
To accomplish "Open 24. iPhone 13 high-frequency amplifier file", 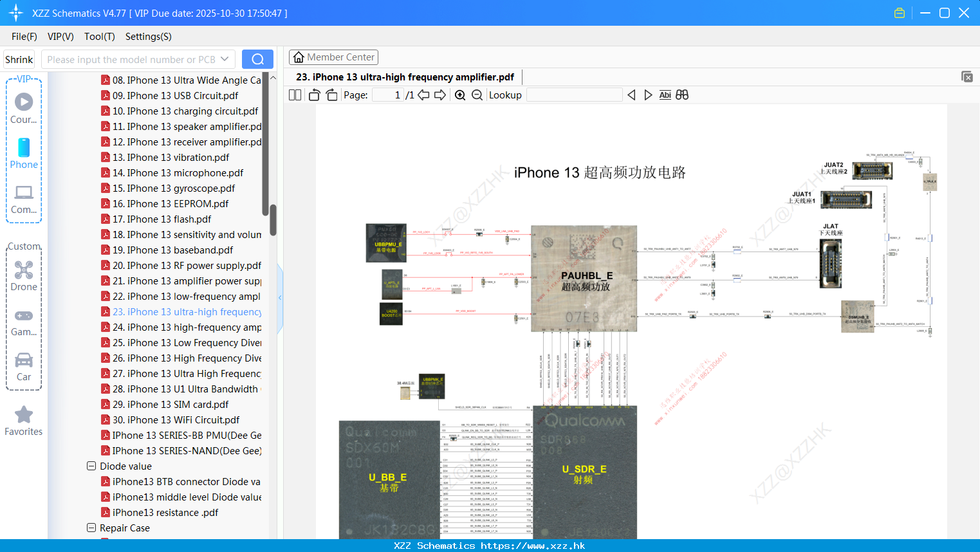I will 181,327.
